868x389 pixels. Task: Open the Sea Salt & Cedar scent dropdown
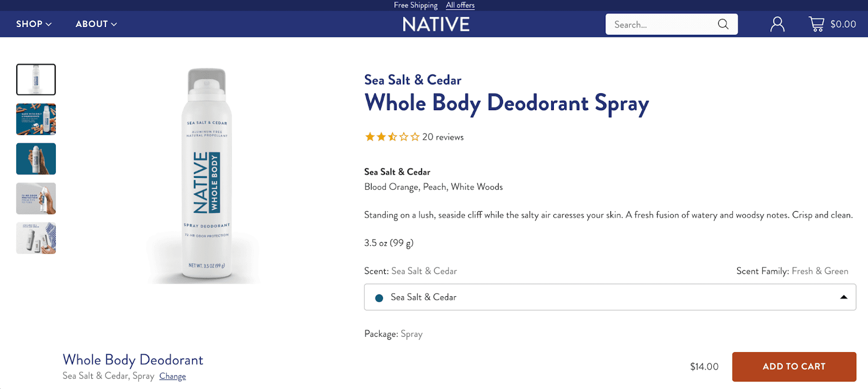(610, 297)
